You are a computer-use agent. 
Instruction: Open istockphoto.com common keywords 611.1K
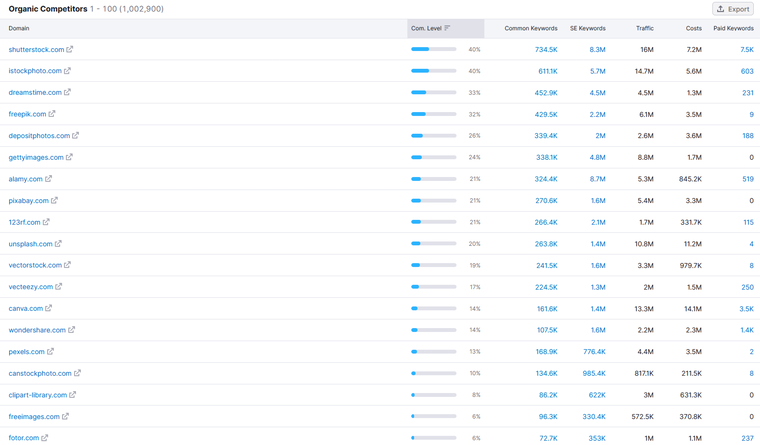548,71
